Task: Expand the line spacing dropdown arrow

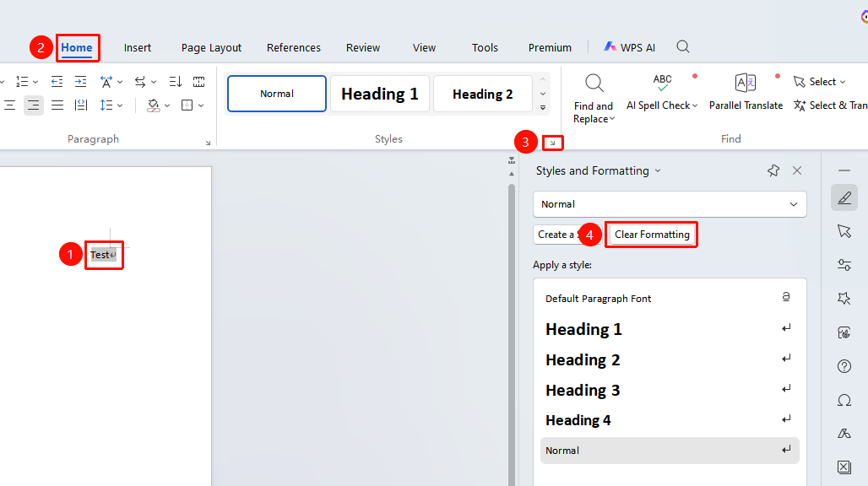Action: (120, 105)
